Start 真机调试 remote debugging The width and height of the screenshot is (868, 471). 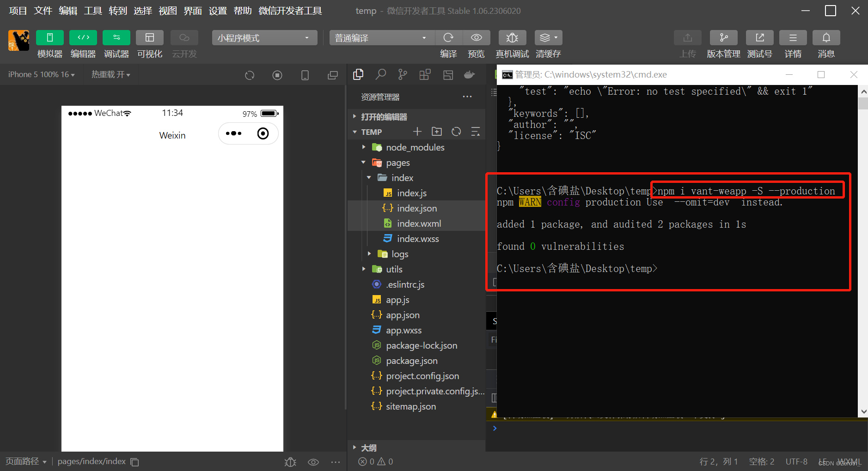tap(512, 44)
